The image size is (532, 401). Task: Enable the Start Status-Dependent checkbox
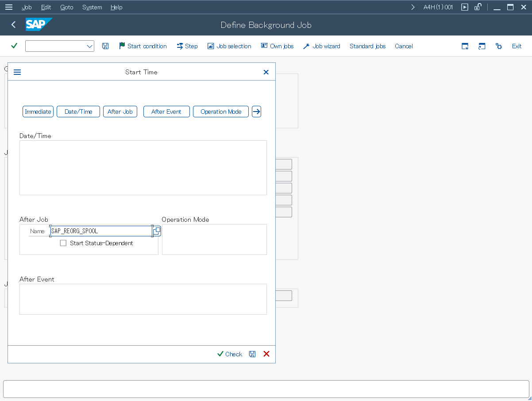coord(63,243)
